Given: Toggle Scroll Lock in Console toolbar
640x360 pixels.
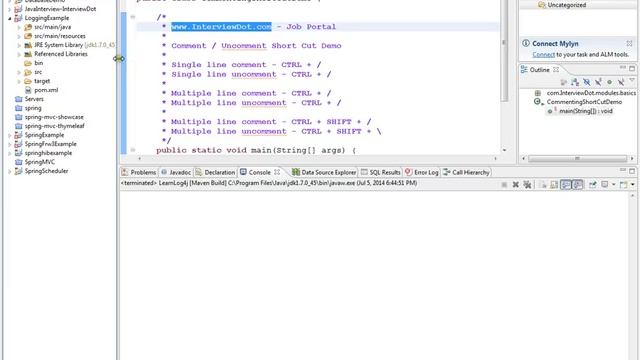Looking at the screenshot, I should point(554,184).
